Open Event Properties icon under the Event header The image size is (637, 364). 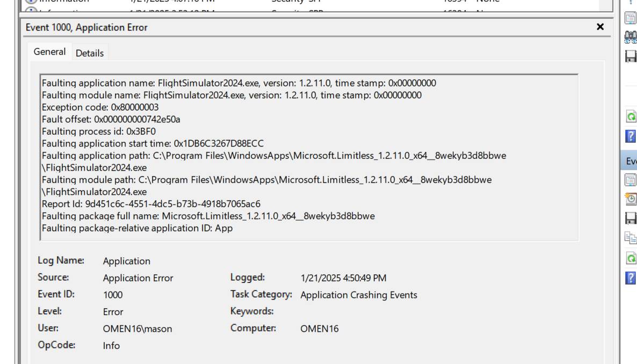pyautogui.click(x=631, y=180)
